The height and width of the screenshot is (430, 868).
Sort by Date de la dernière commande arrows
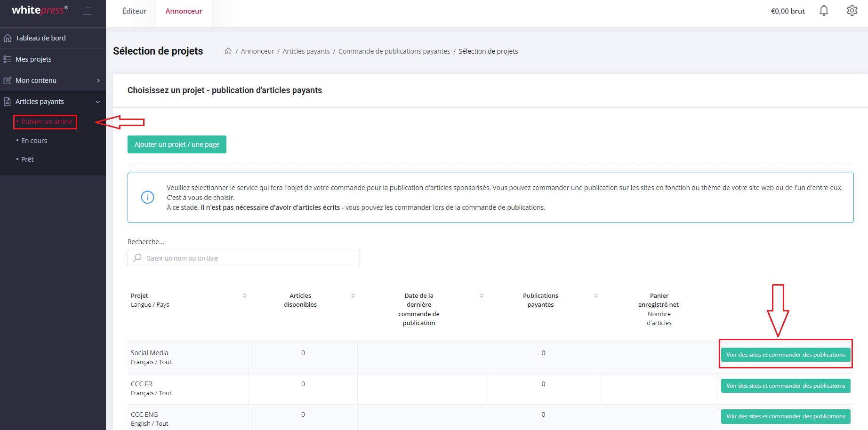pyautogui.click(x=482, y=295)
